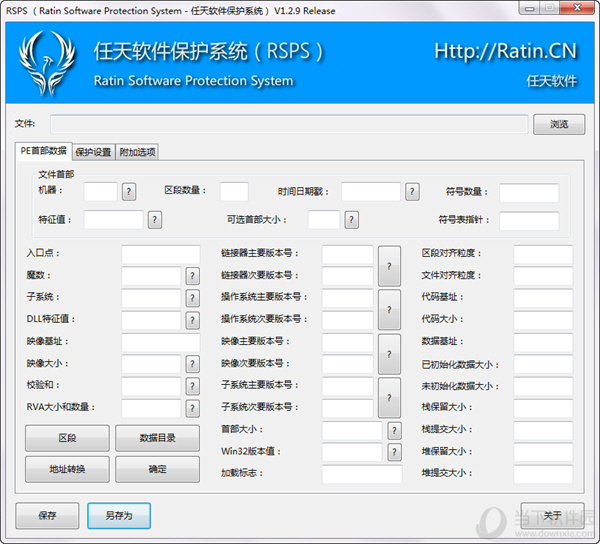Click the help button next to RVA大小和数量 field
The height and width of the screenshot is (544, 600).
point(192,409)
